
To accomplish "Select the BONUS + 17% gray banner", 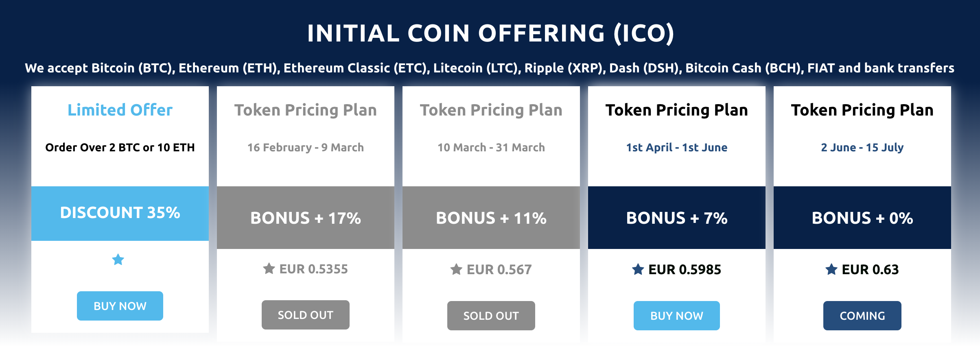I will pos(306,218).
